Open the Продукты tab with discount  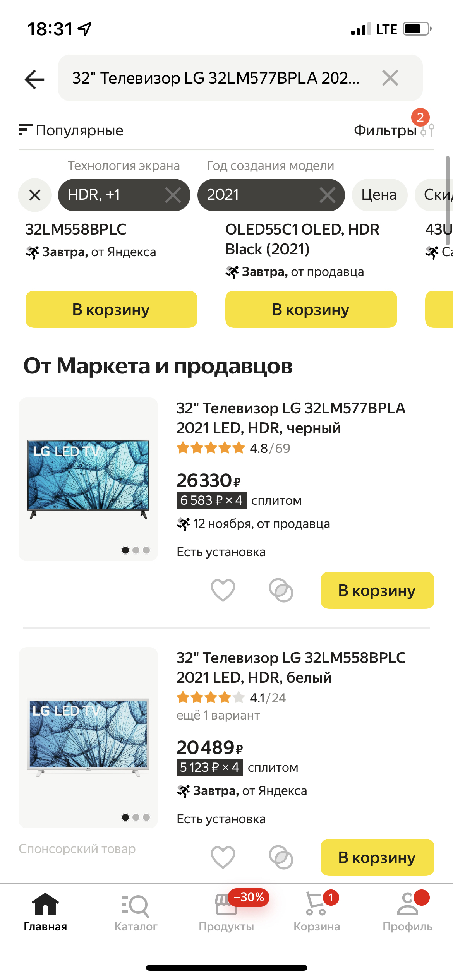coord(226,912)
